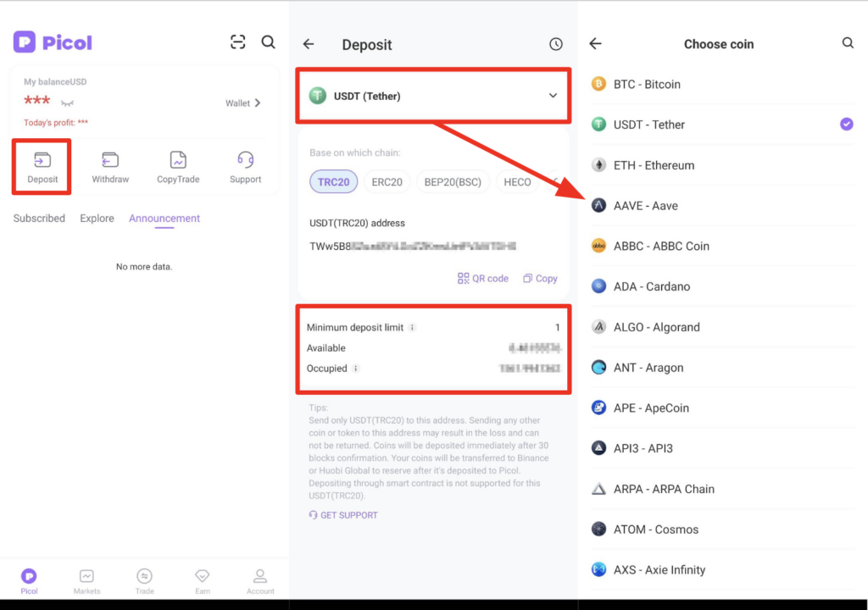
Task: Choose USDT - Tether
Action: tap(723, 125)
